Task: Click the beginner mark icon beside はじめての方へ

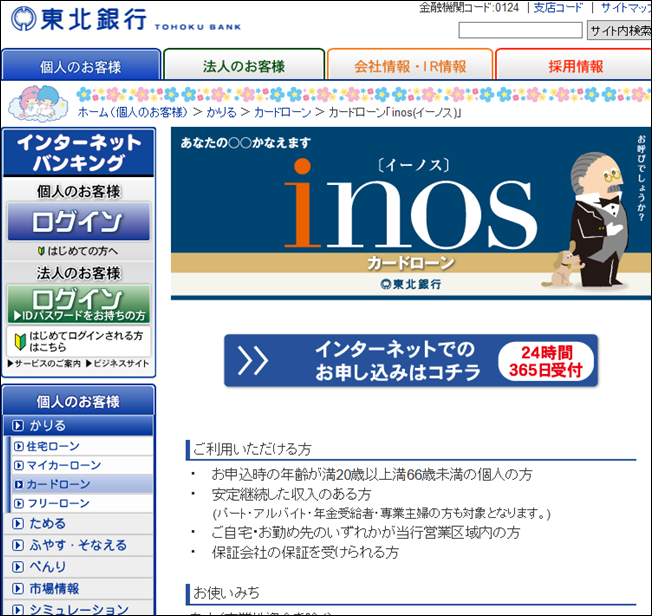Action: (41, 251)
